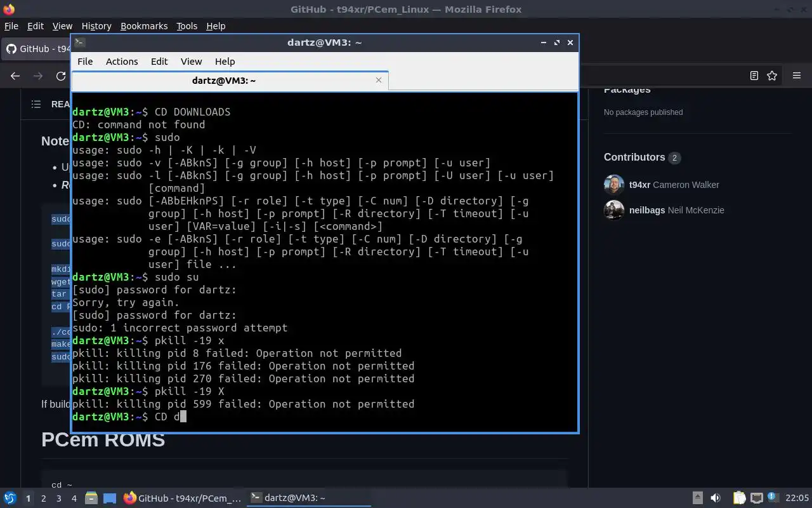The image size is (812, 508).
Task: Click t94xr contributor avatar
Action: point(614,185)
